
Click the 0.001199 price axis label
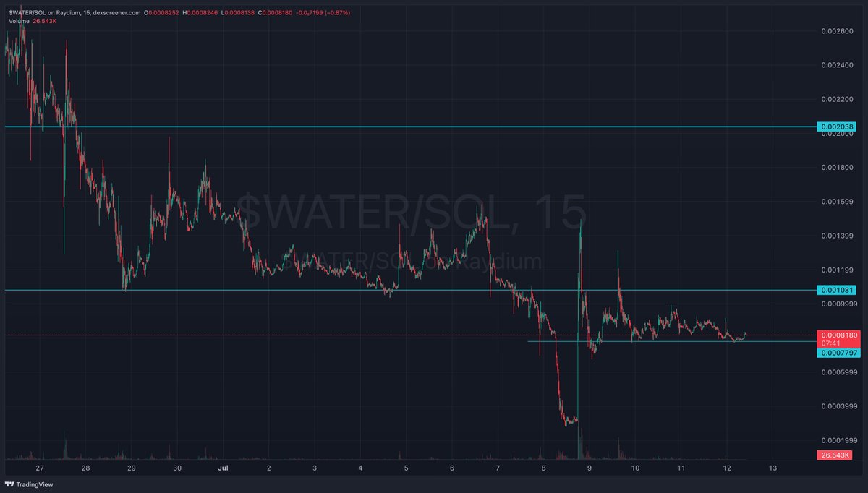pos(838,270)
